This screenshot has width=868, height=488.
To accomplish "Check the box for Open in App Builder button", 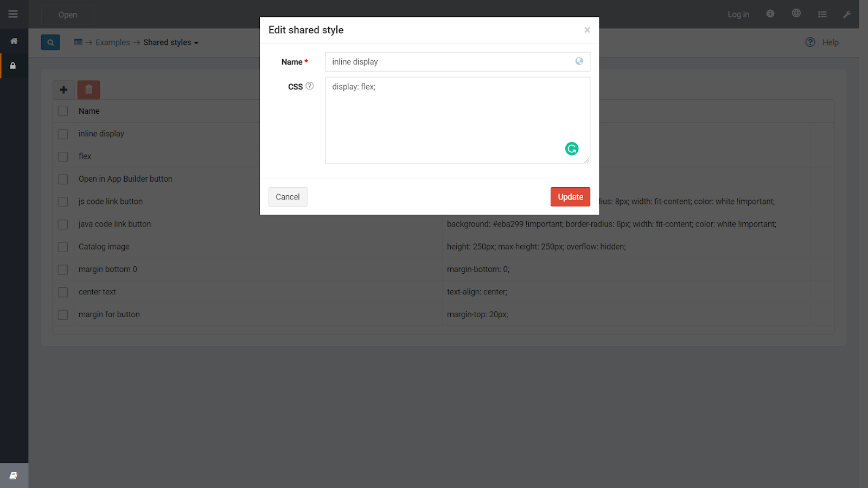I will 63,179.
